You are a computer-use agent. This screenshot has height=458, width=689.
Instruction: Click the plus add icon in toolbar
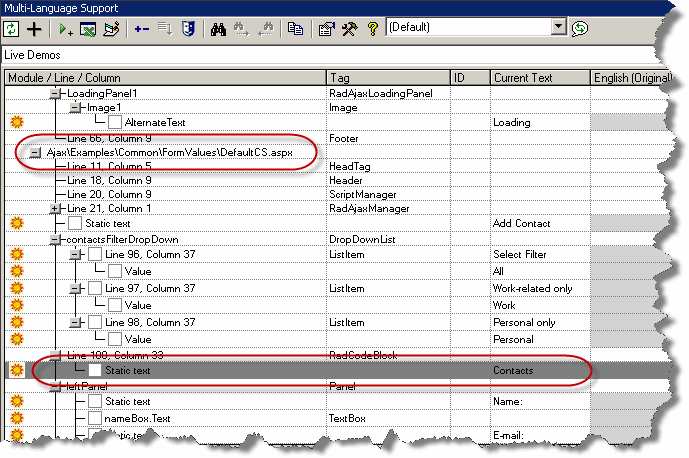[35, 29]
